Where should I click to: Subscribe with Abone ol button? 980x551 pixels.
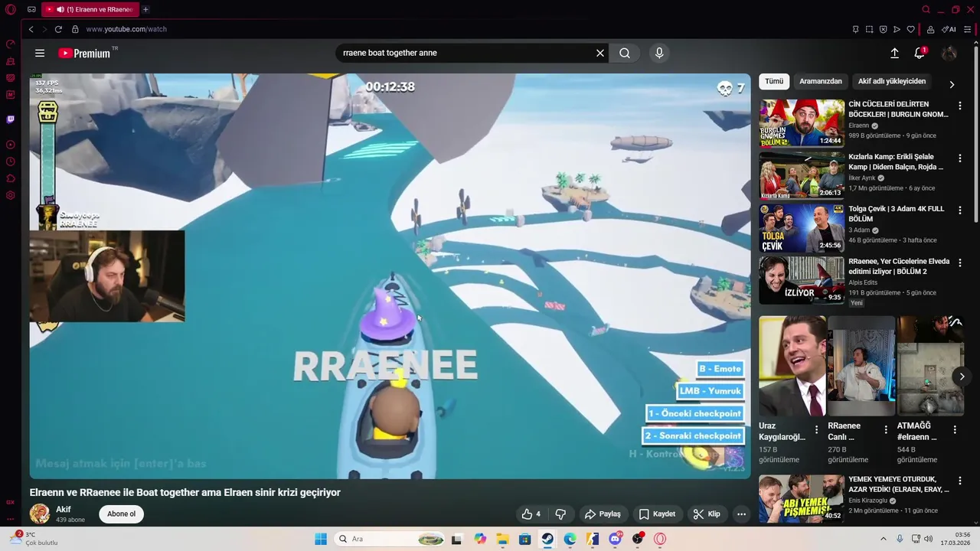point(121,514)
